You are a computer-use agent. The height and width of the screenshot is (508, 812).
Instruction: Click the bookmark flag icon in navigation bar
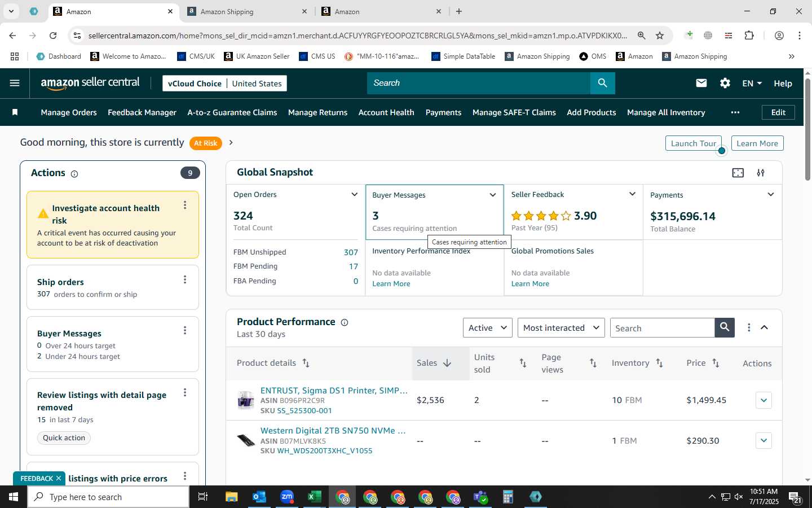click(x=15, y=112)
